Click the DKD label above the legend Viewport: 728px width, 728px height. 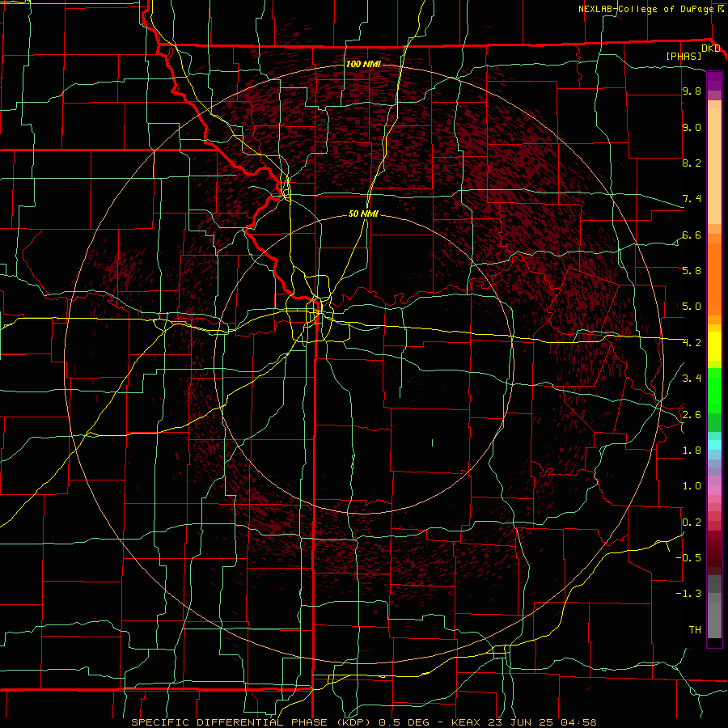(x=711, y=49)
